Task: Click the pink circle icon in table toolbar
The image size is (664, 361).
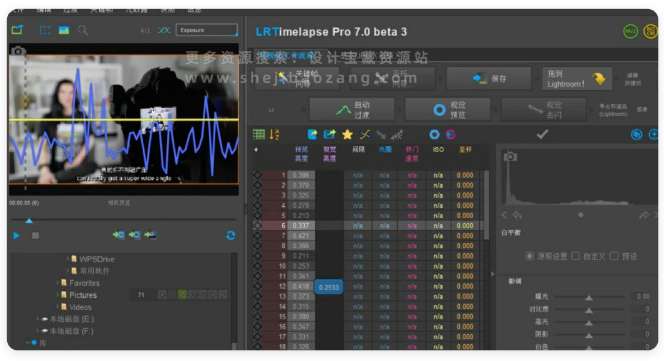Action: pos(451,135)
